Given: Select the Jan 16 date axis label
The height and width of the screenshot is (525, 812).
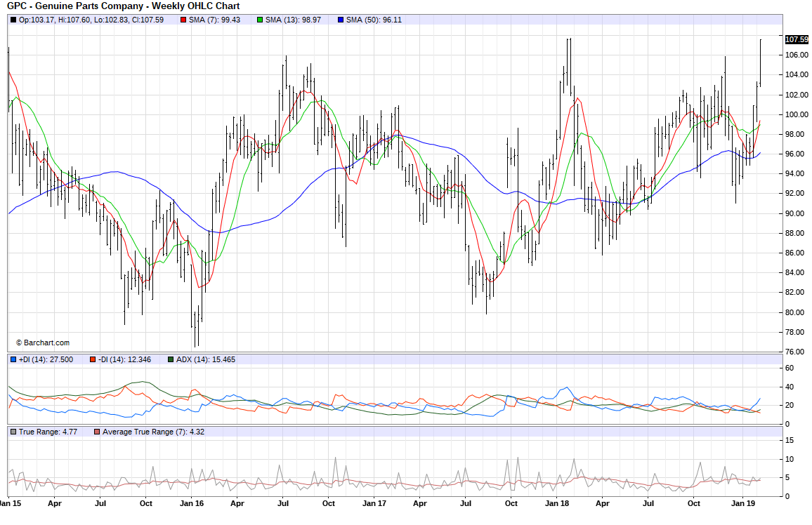Looking at the screenshot, I should pyautogui.click(x=192, y=503).
